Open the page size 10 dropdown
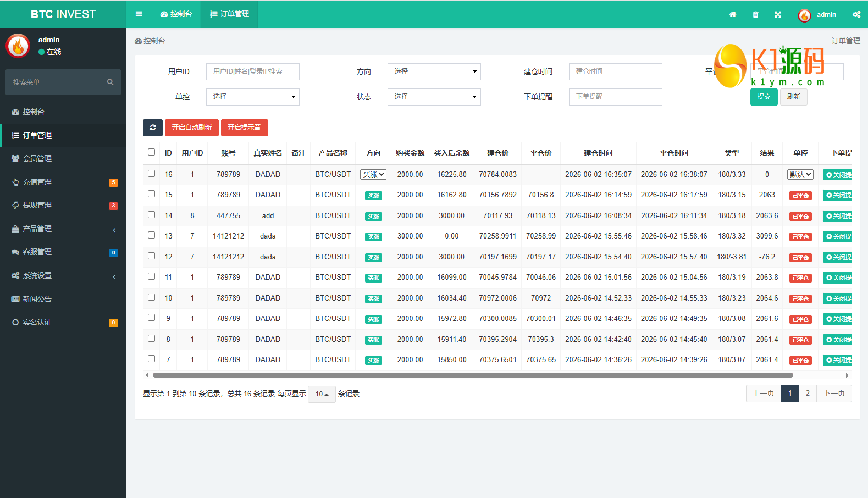Viewport: 868px width, 498px height. [x=322, y=394]
